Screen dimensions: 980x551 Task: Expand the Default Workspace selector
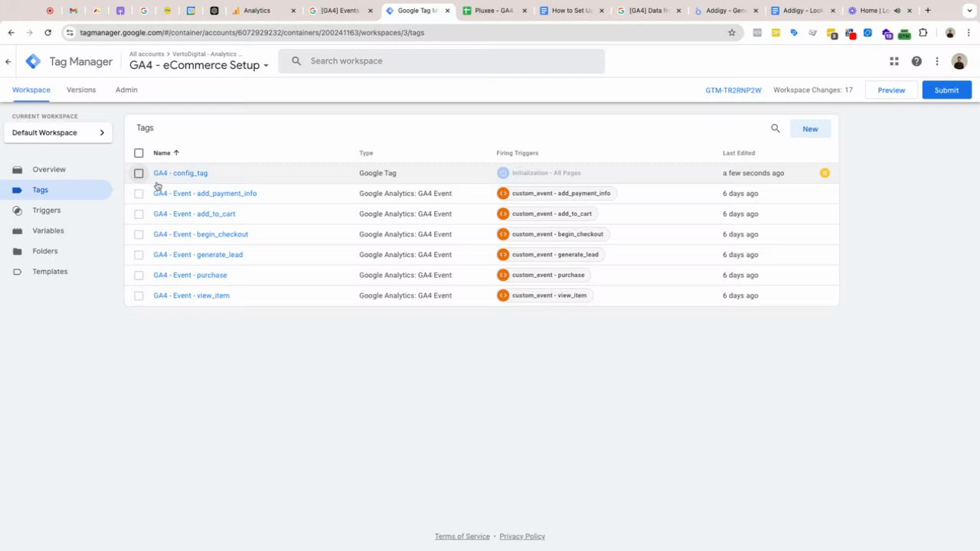[57, 132]
